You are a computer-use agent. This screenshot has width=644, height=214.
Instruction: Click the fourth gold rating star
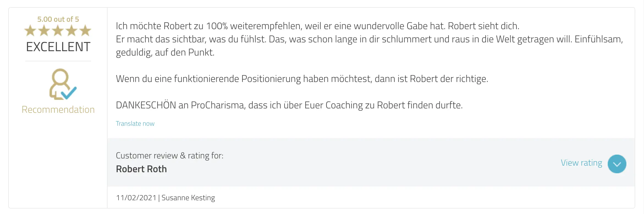click(x=71, y=31)
